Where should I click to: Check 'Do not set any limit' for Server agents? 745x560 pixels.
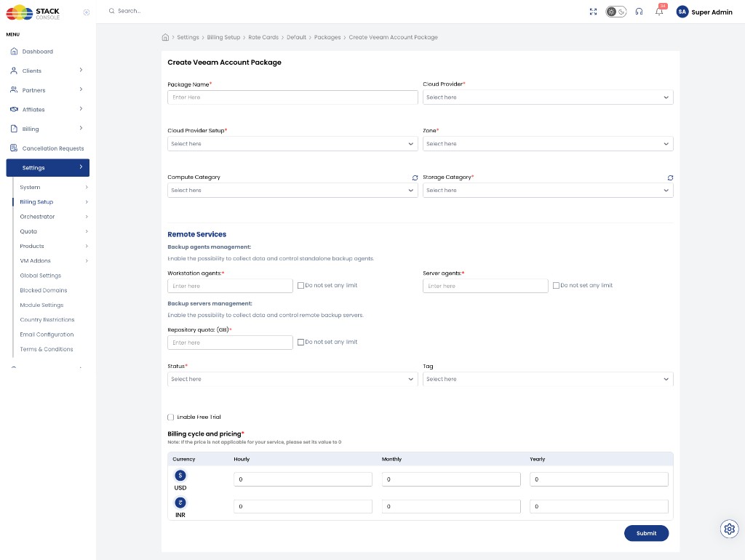pyautogui.click(x=556, y=286)
